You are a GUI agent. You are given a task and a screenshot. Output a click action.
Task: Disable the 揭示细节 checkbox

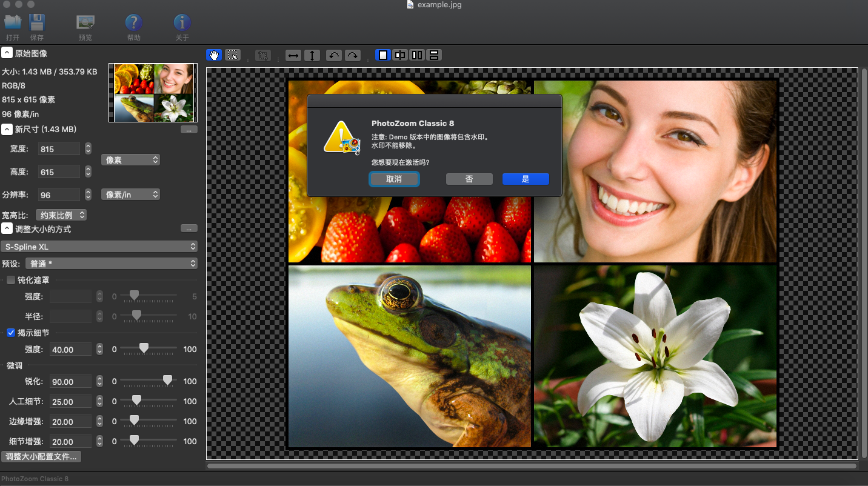point(11,332)
